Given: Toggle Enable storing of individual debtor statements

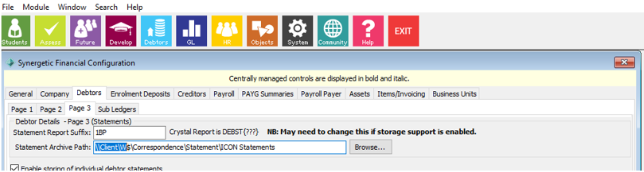Looking at the screenshot, I should 14,168.
